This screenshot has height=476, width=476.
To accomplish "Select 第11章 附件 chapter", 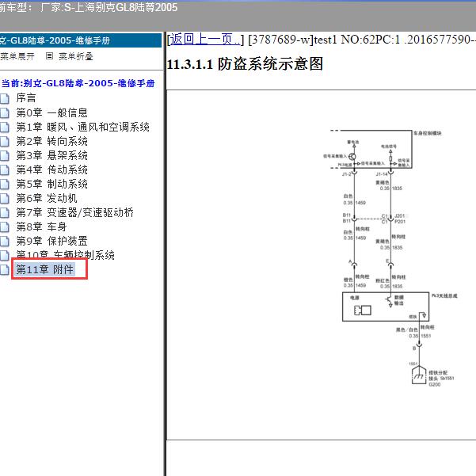I will (x=44, y=269).
